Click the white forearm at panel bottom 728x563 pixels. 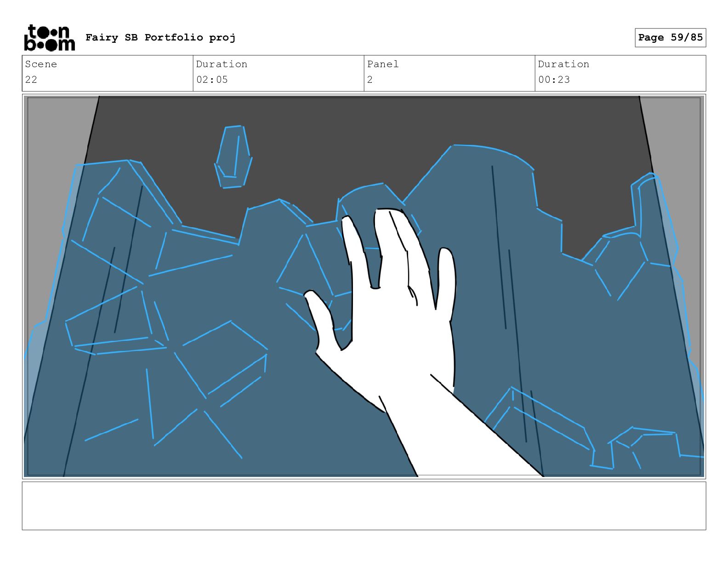[460, 437]
